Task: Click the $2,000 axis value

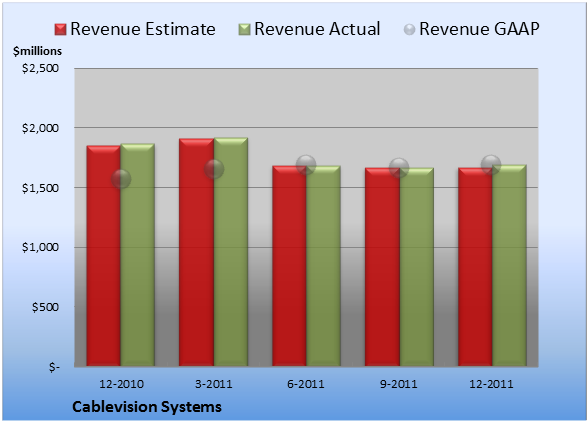Action: pos(40,128)
